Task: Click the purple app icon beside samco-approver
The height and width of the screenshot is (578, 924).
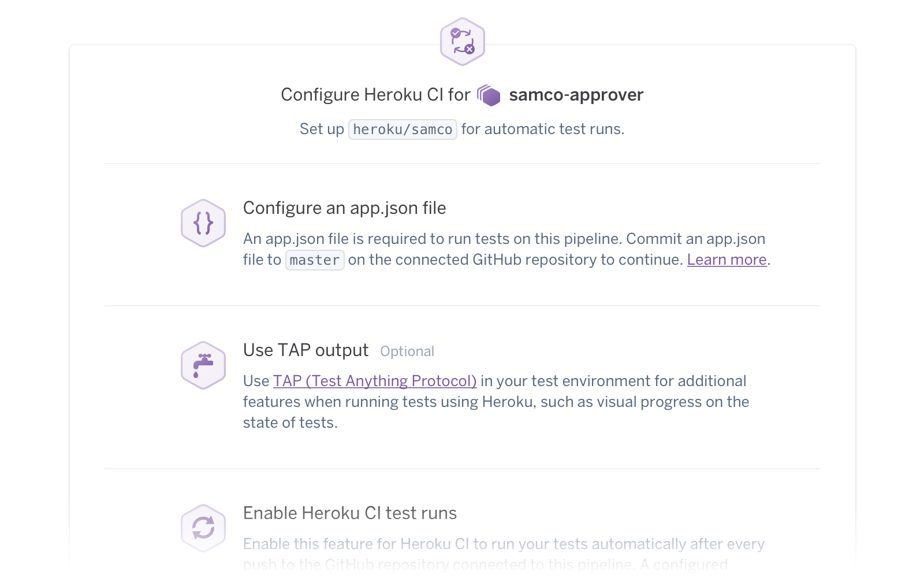Action: coord(489,95)
